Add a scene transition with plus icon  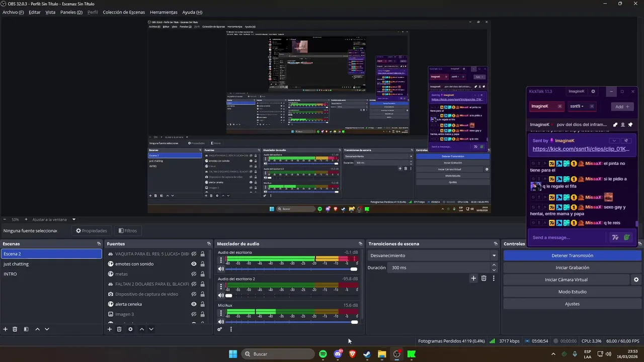(473, 278)
